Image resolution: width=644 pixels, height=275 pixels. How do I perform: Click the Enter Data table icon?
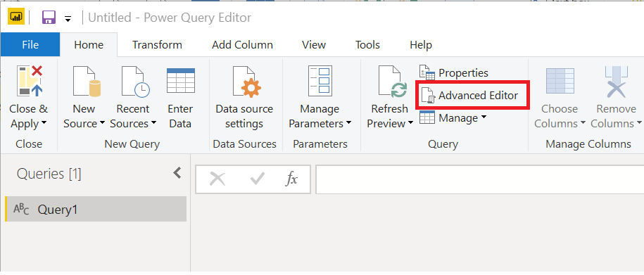coord(181,81)
